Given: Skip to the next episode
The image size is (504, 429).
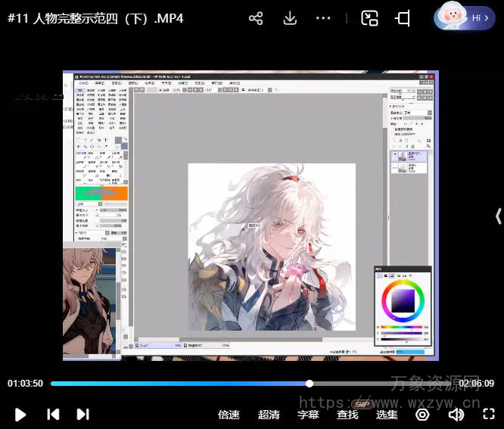Looking at the screenshot, I should 82,414.
